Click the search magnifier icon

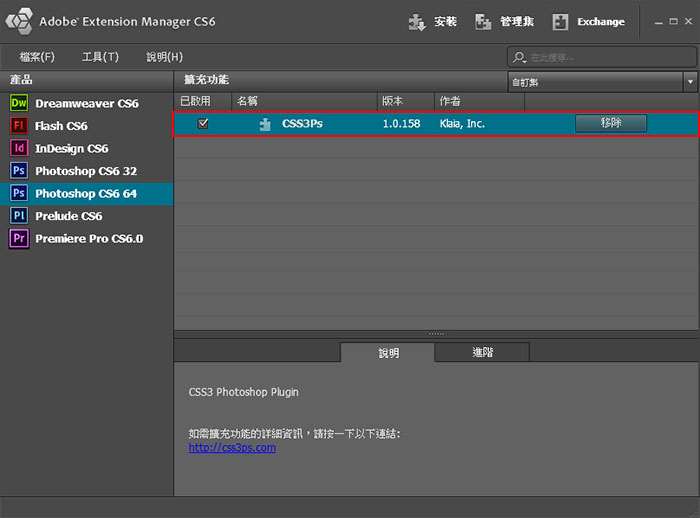(x=519, y=57)
